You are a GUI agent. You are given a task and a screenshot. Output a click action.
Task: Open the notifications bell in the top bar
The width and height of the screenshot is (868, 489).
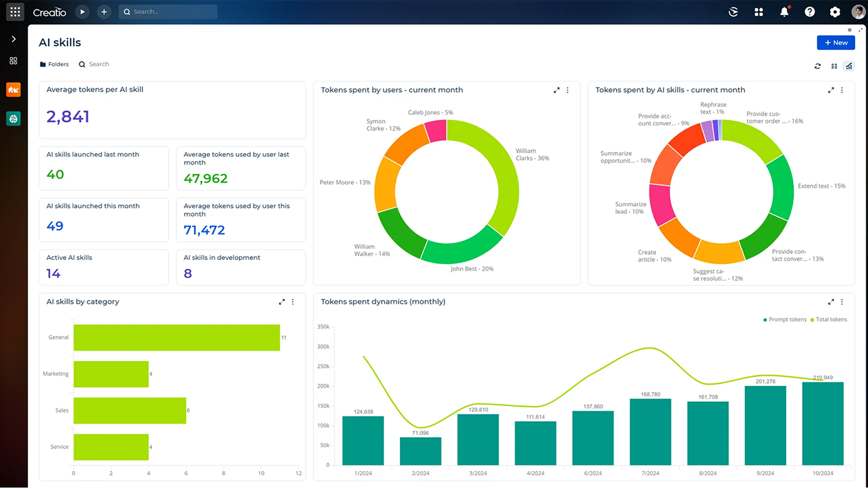coord(784,12)
